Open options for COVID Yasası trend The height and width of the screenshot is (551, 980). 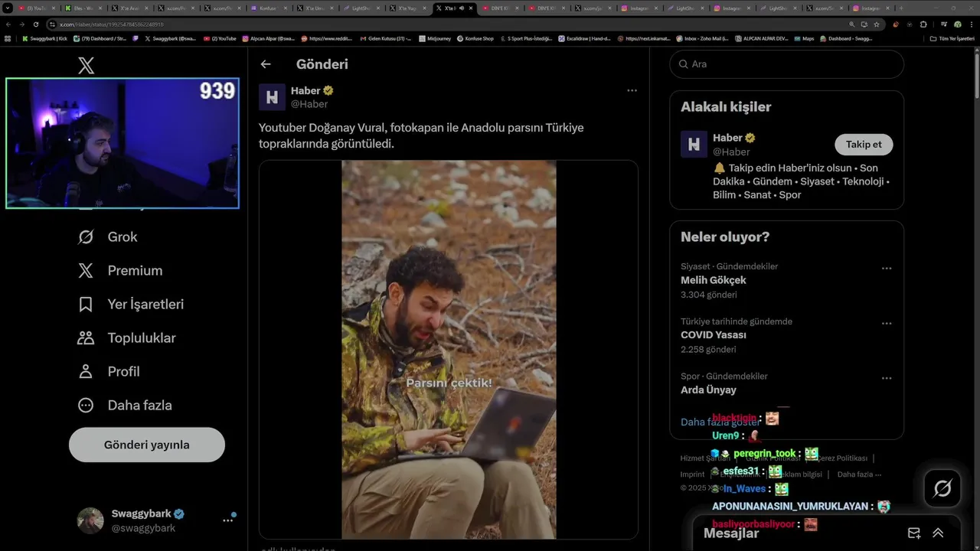[887, 324]
